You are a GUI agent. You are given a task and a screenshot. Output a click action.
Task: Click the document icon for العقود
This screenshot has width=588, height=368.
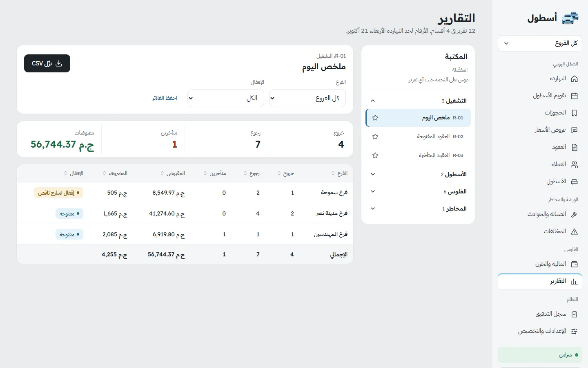coord(574,147)
